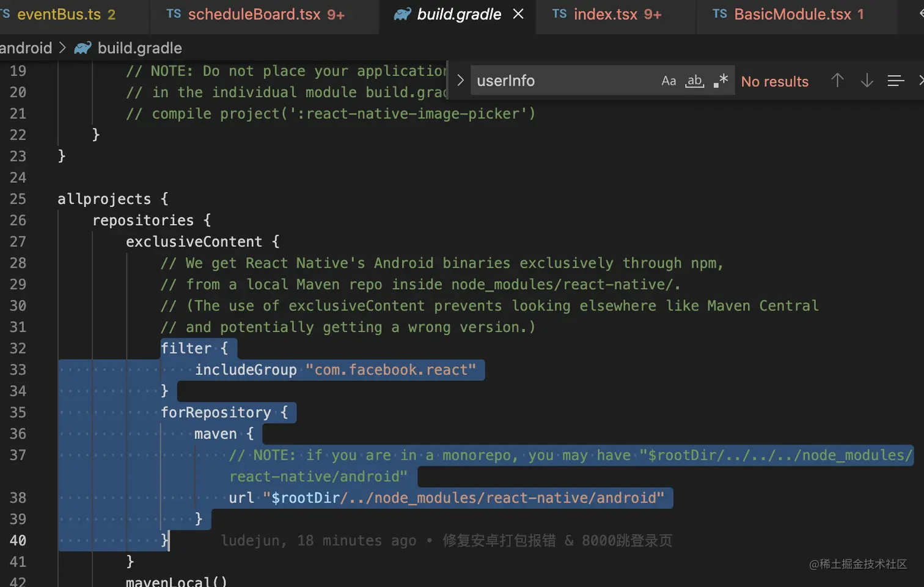Click the url string on line 38
The width and height of the screenshot is (924, 587).
463,498
